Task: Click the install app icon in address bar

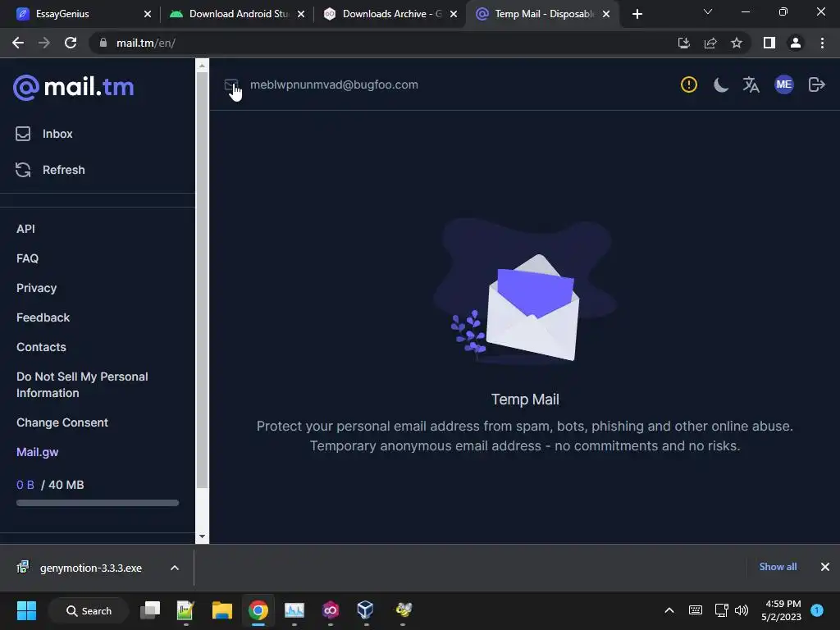Action: tap(683, 43)
